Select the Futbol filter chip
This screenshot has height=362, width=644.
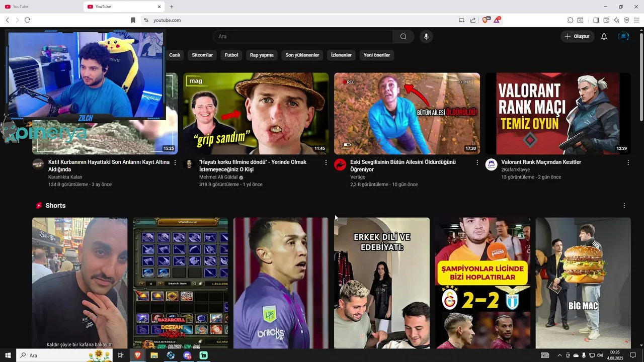(x=231, y=55)
